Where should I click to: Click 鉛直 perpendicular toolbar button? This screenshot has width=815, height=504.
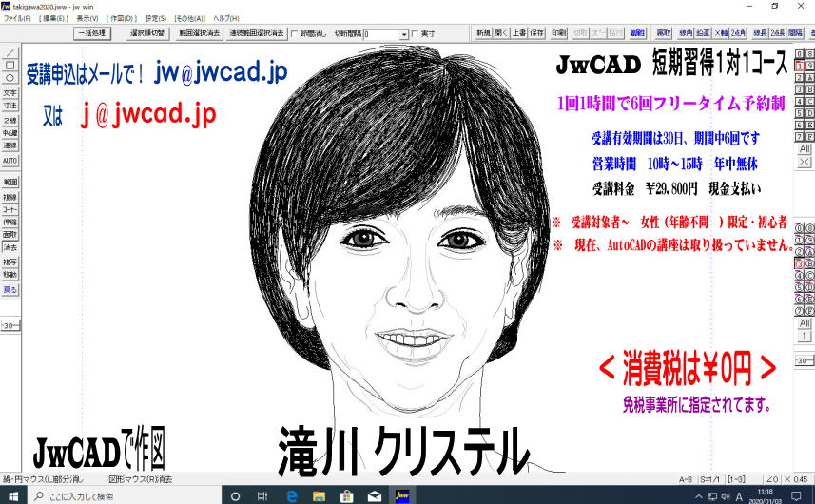coord(703,32)
